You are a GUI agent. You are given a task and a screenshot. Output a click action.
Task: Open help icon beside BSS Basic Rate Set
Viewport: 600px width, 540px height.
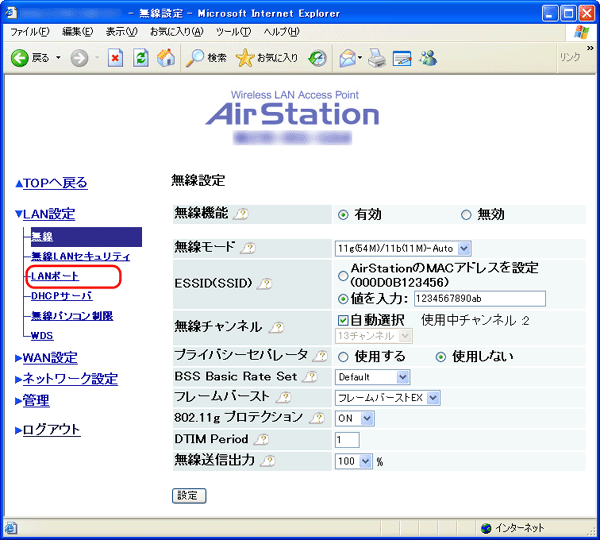pyautogui.click(x=310, y=377)
